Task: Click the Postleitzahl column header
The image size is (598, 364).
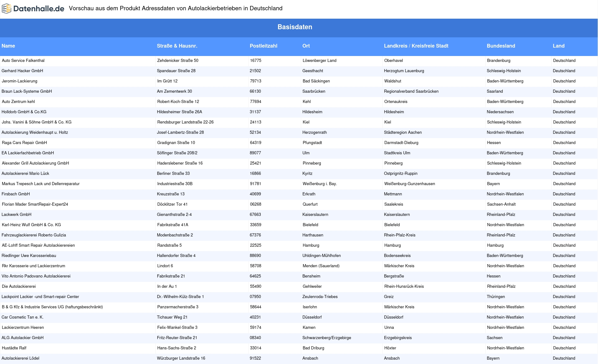Action: tap(263, 46)
